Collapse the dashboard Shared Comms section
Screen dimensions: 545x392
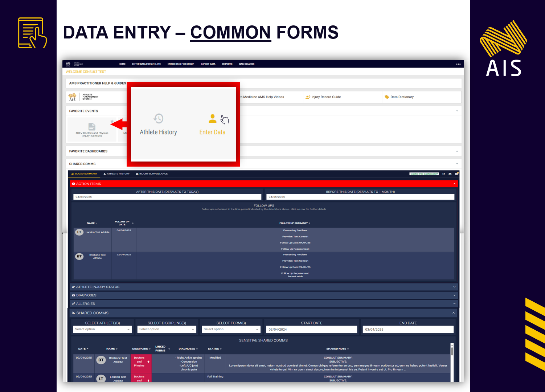coord(454,313)
